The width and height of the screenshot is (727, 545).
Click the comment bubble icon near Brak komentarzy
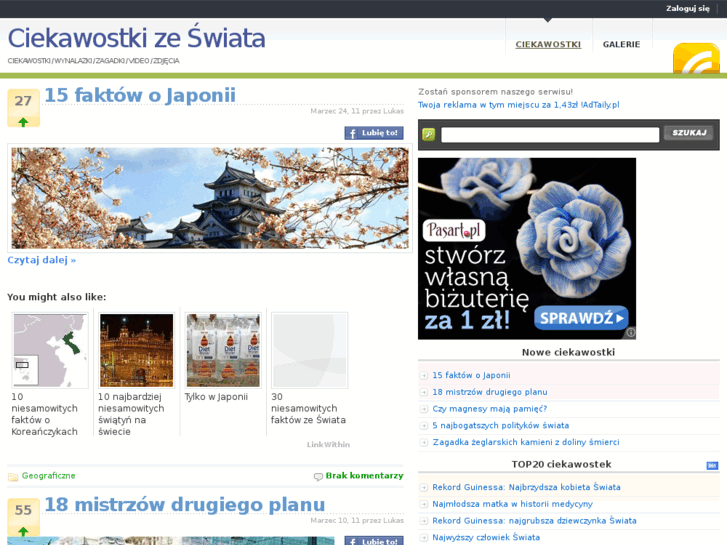coord(318,476)
